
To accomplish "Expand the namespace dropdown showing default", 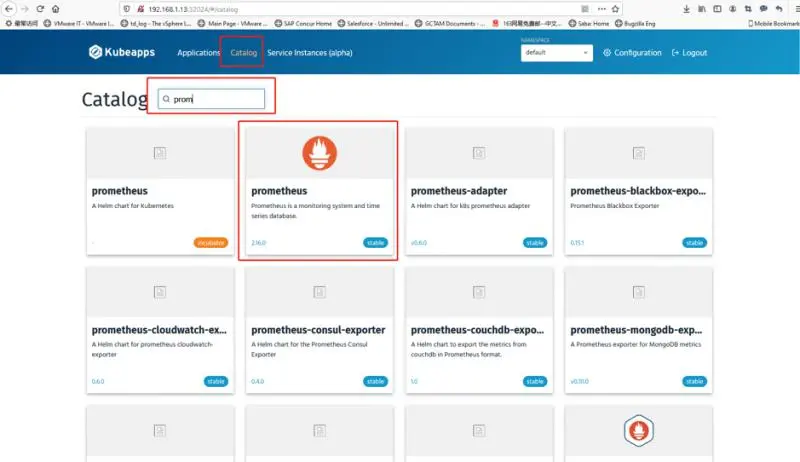I will point(557,53).
